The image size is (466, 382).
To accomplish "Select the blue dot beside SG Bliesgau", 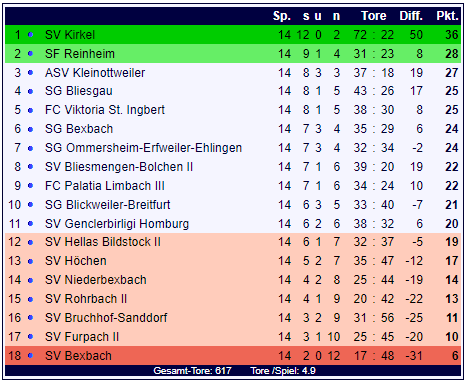I will (x=30, y=91).
